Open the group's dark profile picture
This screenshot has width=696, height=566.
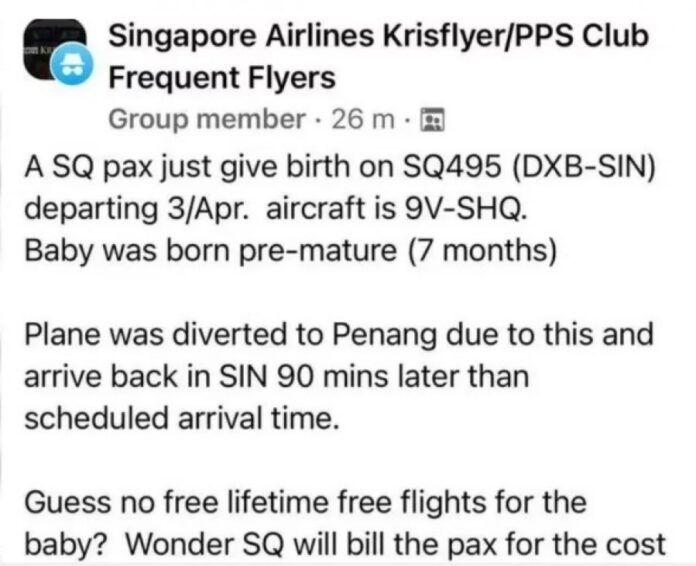click(x=51, y=47)
